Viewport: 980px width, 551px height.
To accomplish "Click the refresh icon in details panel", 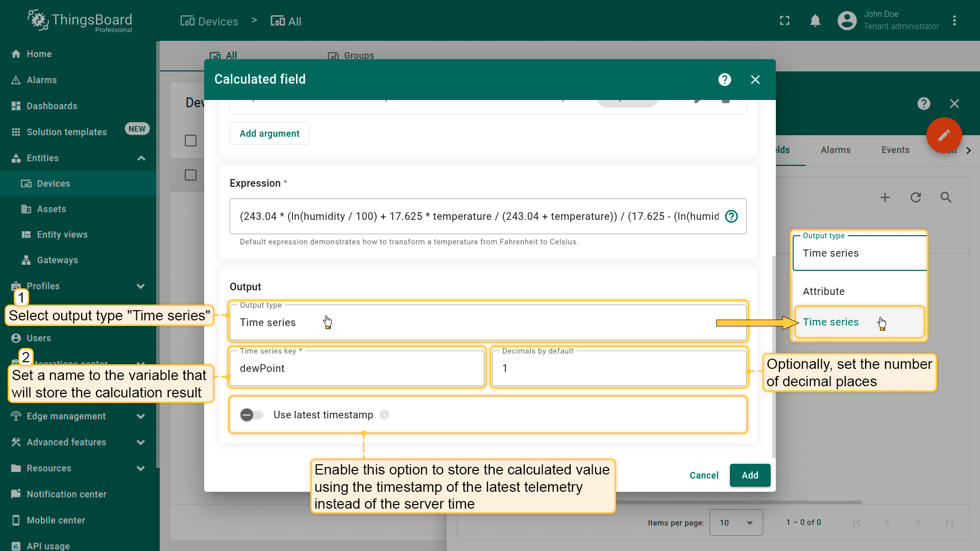I will [x=916, y=197].
